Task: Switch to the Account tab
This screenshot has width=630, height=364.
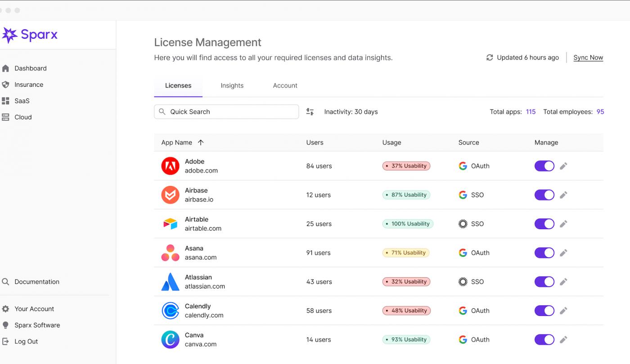Action: [x=285, y=85]
